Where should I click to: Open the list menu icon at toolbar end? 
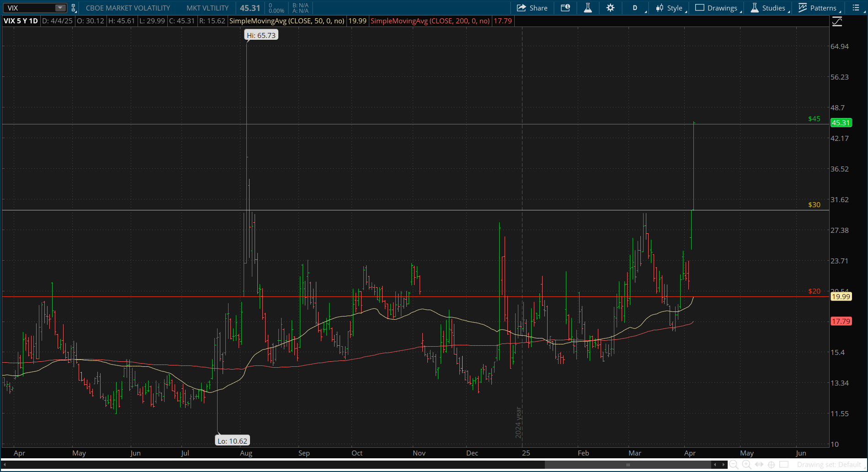tap(856, 8)
